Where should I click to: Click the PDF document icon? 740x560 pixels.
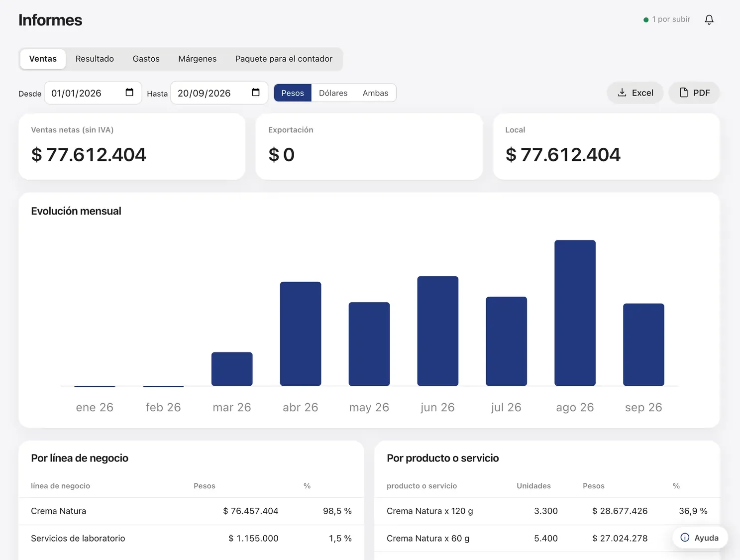[684, 93]
